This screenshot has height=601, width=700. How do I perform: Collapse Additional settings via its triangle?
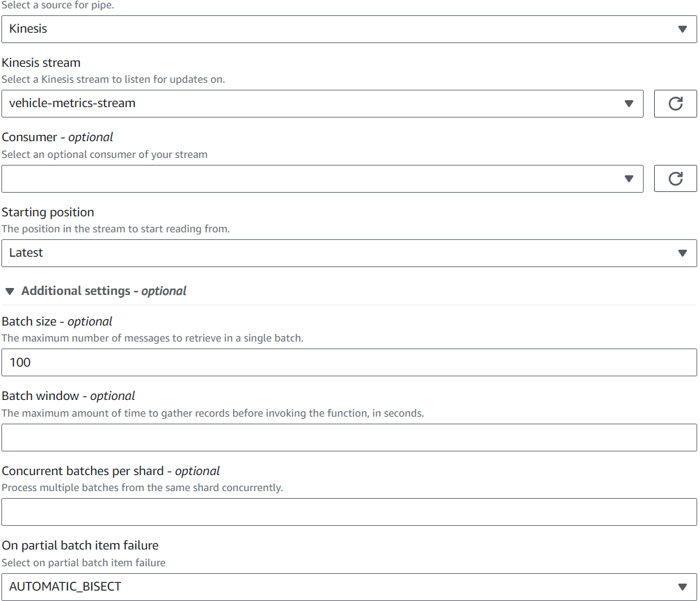click(10, 291)
